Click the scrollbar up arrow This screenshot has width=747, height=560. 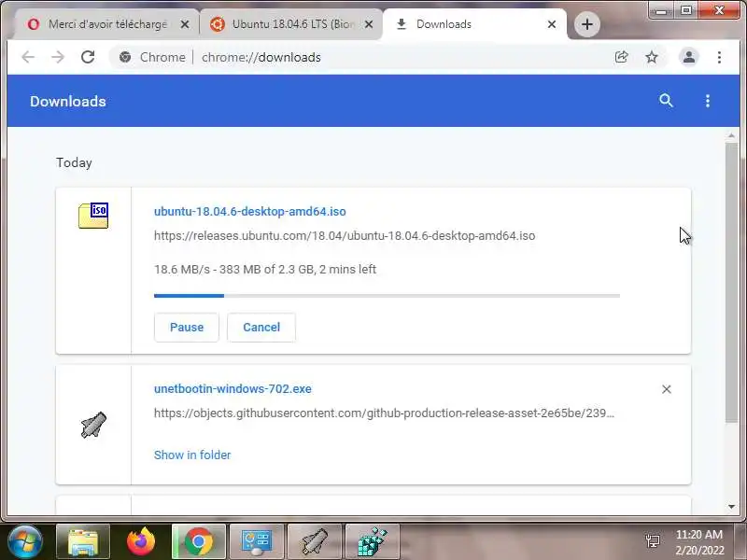coord(731,135)
